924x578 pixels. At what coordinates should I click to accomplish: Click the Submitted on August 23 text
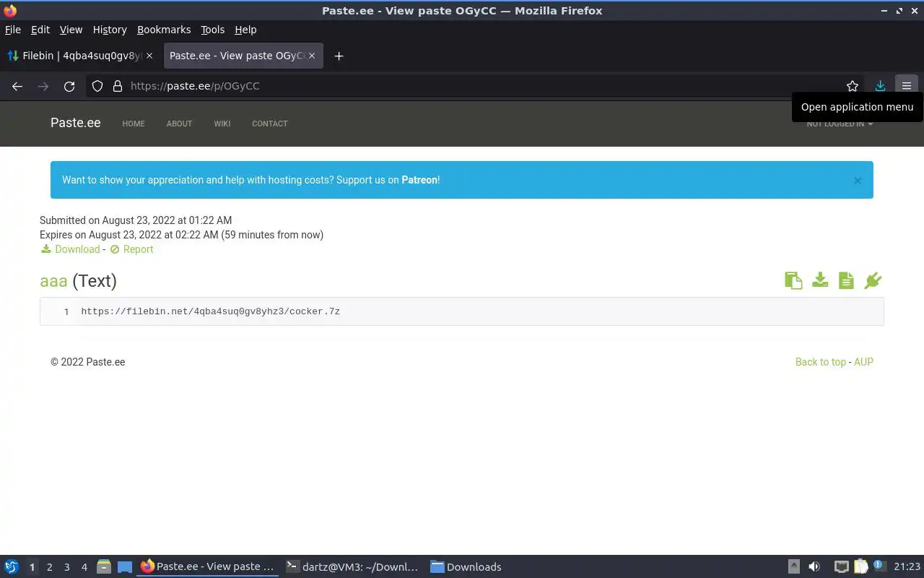point(136,220)
